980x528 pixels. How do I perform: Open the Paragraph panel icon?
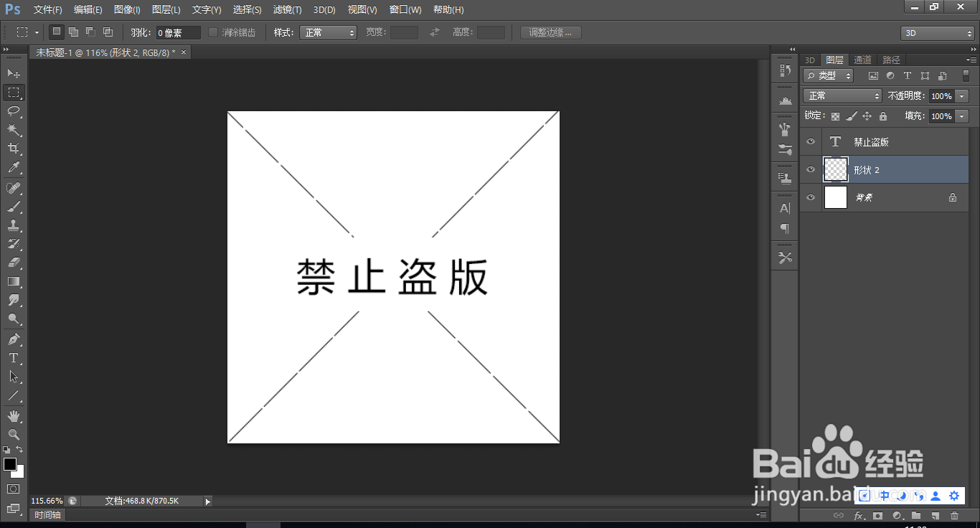785,228
